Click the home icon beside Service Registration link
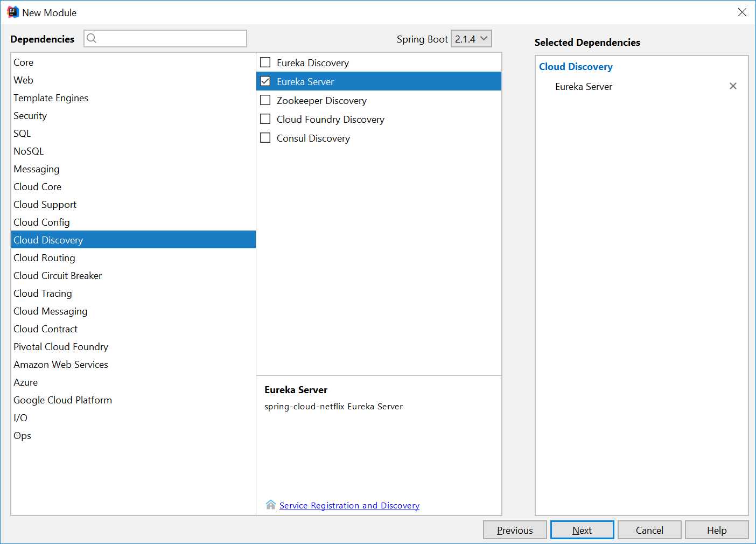This screenshot has height=544, width=756. [271, 505]
